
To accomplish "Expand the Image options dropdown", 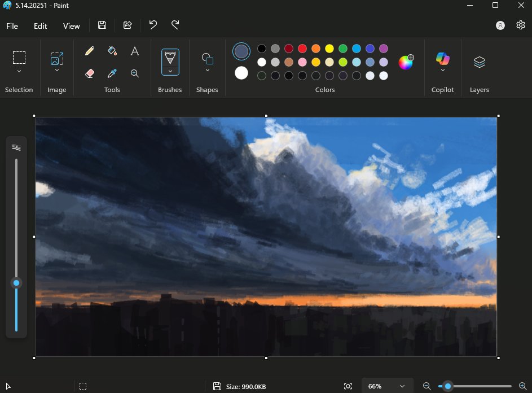I will [x=57, y=71].
